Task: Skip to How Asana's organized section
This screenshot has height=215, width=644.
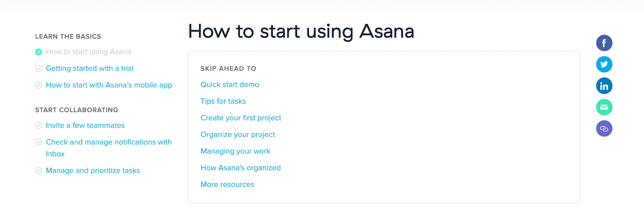Action: coord(241,168)
